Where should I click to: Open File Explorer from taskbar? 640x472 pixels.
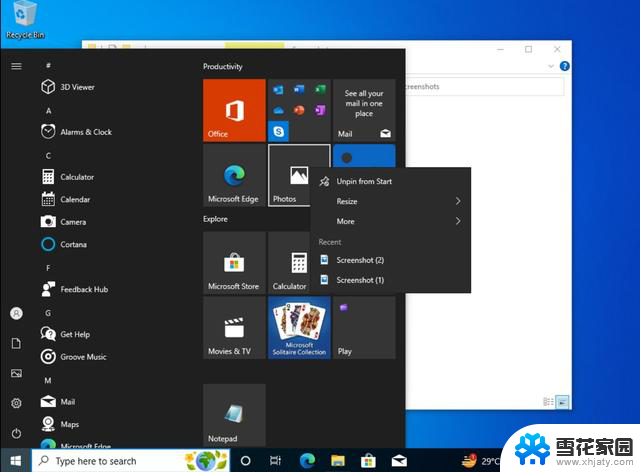click(338, 461)
